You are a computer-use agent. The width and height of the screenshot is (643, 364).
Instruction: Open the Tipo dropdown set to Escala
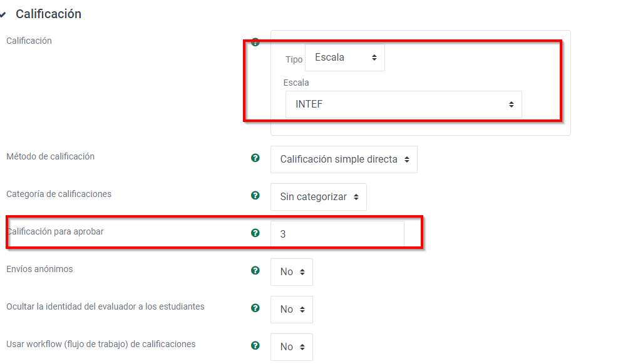tap(345, 58)
